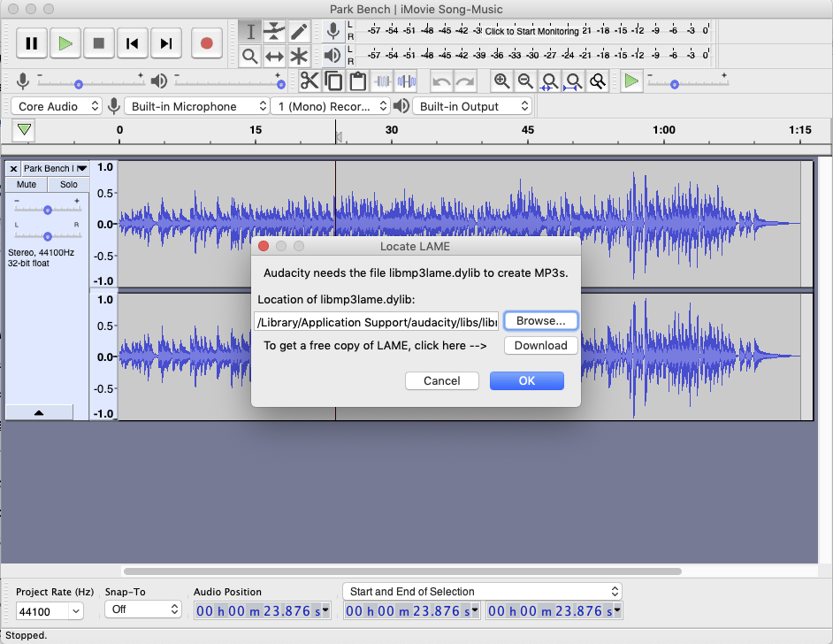Click the playback meter speaker icon
Image resolution: width=833 pixels, height=644 pixels.
coord(333,55)
